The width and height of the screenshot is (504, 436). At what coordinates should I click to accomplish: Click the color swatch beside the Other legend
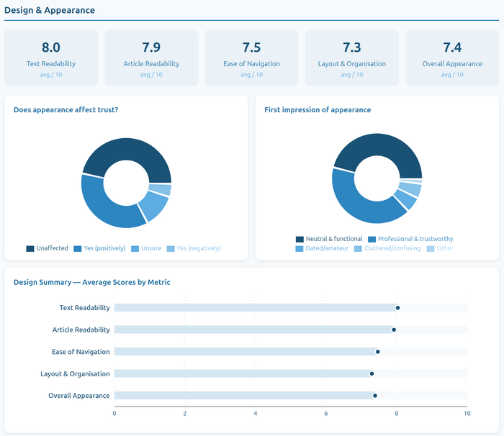click(431, 248)
